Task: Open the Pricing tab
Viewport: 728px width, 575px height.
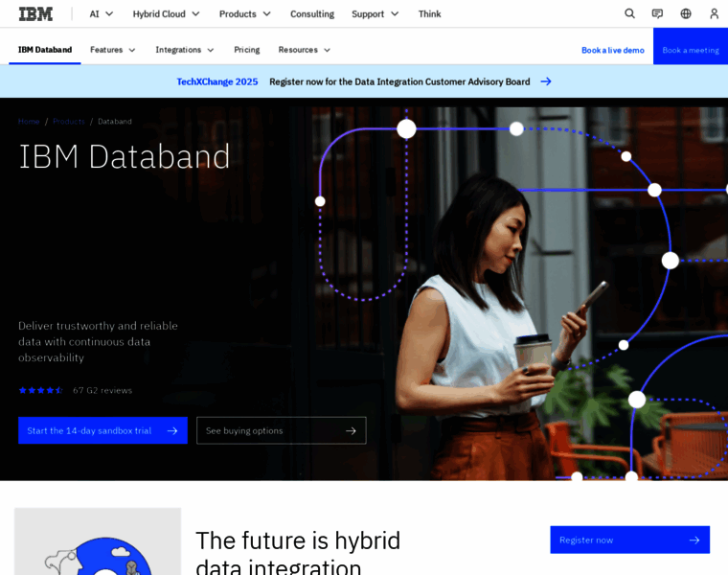Action: pyautogui.click(x=247, y=50)
